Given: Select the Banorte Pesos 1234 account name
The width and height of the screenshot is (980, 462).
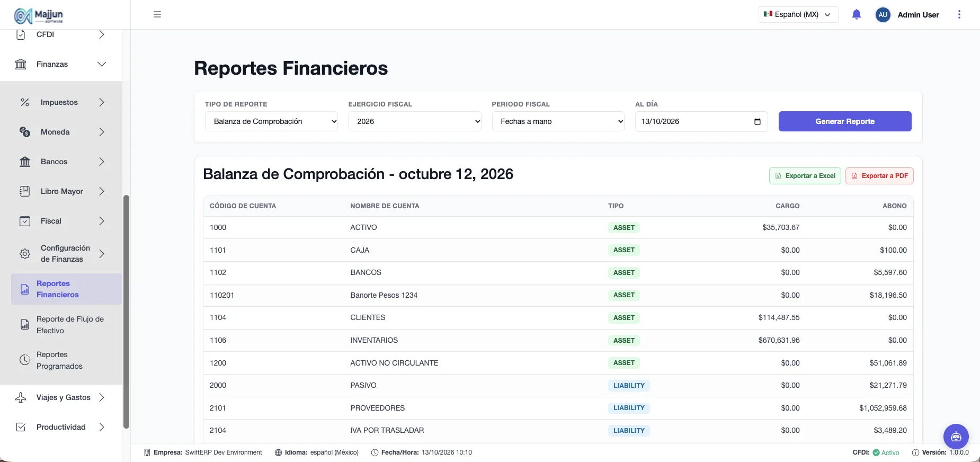Looking at the screenshot, I should point(384,295).
